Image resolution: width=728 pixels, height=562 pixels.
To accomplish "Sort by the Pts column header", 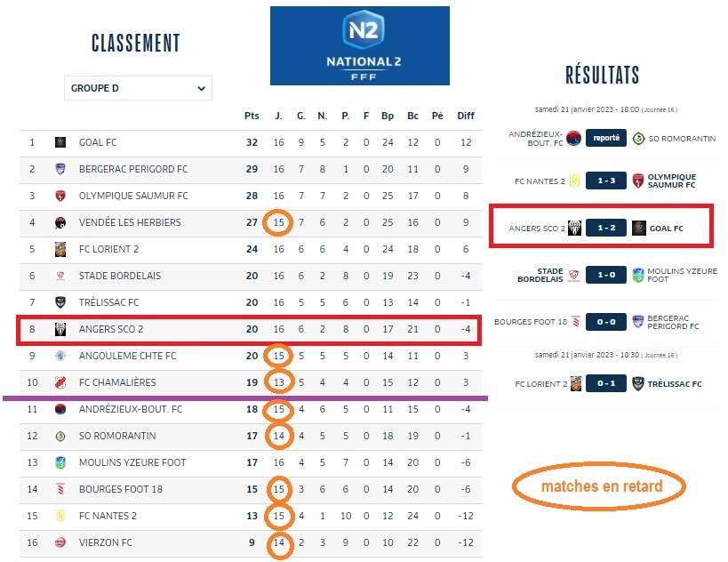I will (252, 116).
